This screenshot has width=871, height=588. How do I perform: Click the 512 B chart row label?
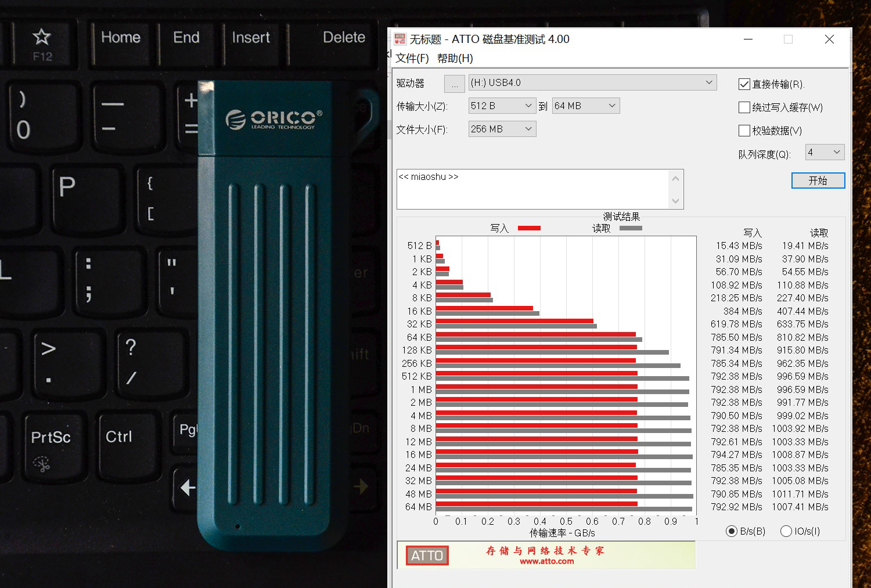[419, 246]
